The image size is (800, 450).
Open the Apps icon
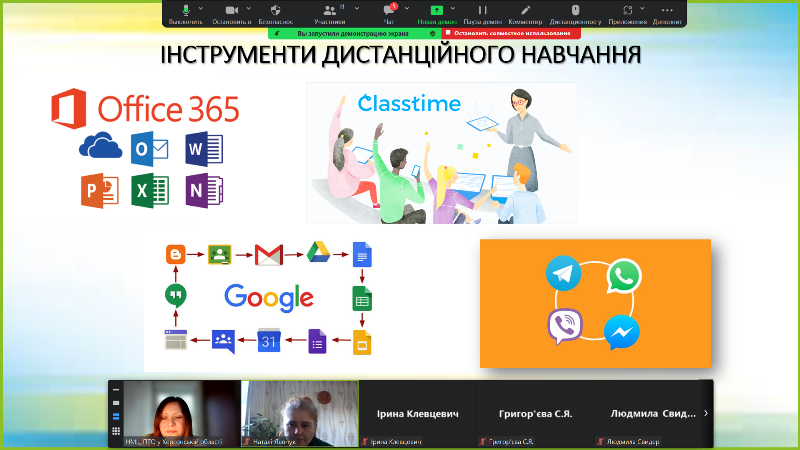coord(628,10)
